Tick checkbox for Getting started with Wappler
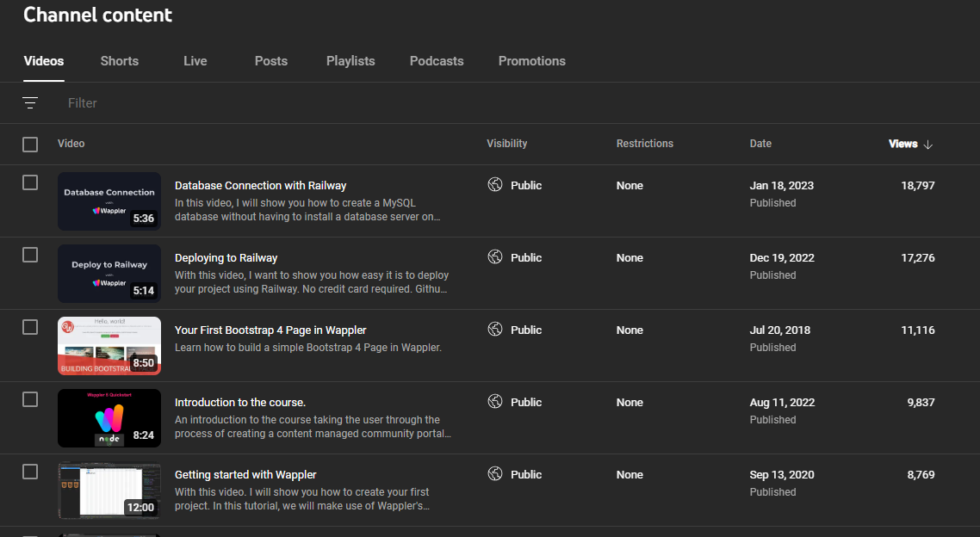 (x=30, y=472)
